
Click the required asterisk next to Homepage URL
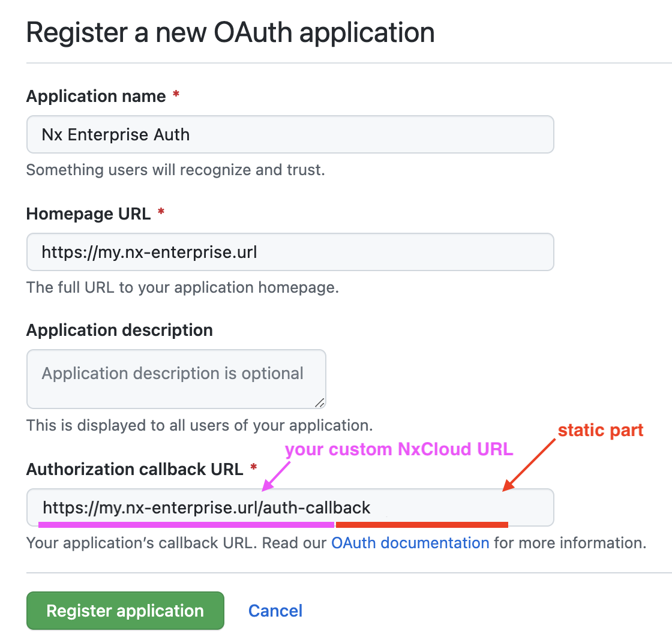pyautogui.click(x=161, y=214)
